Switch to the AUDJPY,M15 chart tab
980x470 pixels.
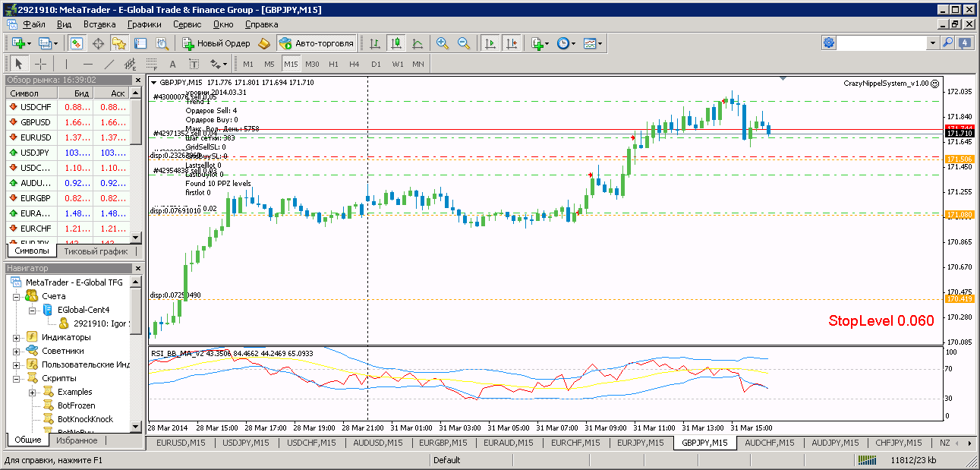[x=837, y=443]
